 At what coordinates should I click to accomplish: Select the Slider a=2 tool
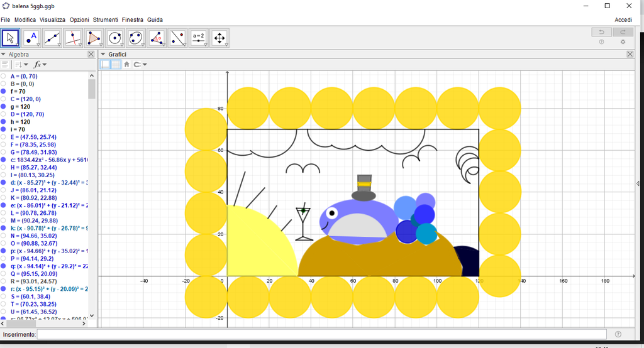(x=199, y=38)
